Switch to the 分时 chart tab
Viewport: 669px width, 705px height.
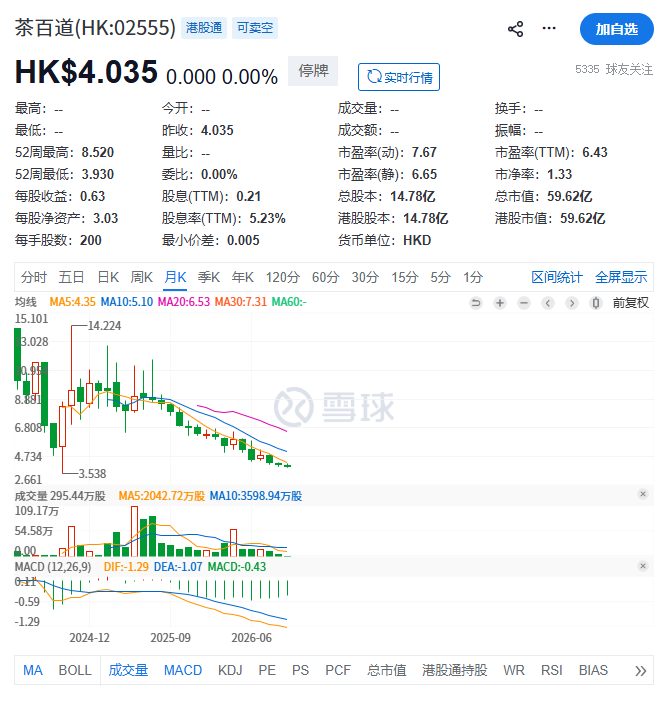coord(34,277)
